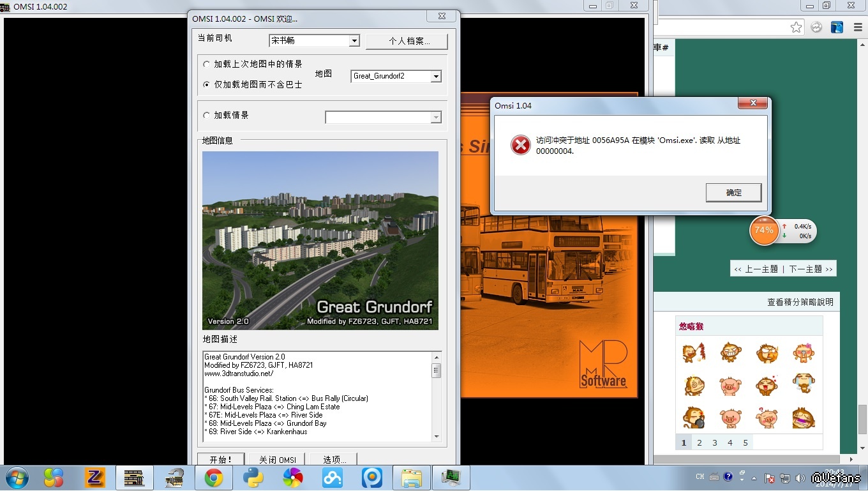868x491 pixels.
Task: Choose the 加载情景 radio button
Action: pos(206,116)
